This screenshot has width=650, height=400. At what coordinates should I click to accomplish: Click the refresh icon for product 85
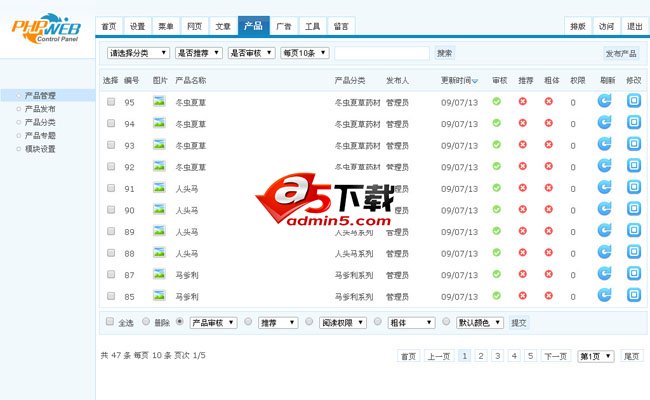tap(604, 295)
